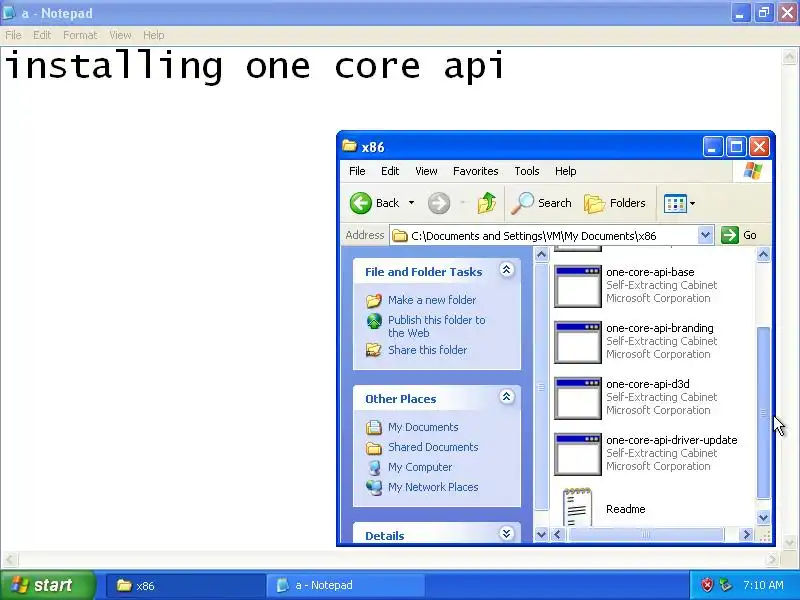
Task: Click the red security shield tray icon
Action: (x=707, y=585)
